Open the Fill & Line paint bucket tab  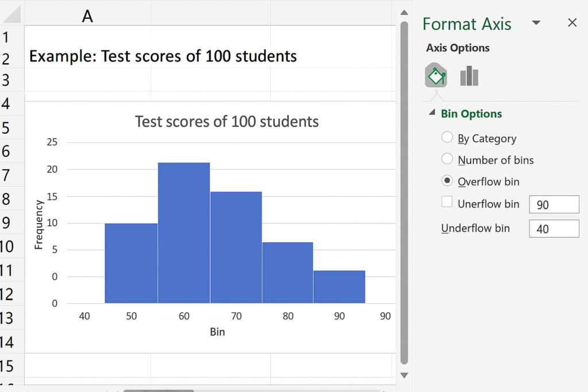[x=436, y=76]
